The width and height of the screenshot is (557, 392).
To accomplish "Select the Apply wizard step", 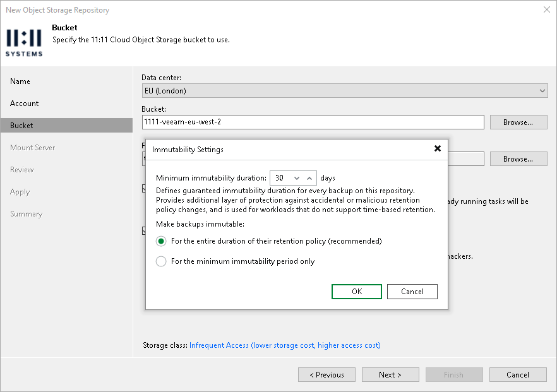I will (x=20, y=192).
